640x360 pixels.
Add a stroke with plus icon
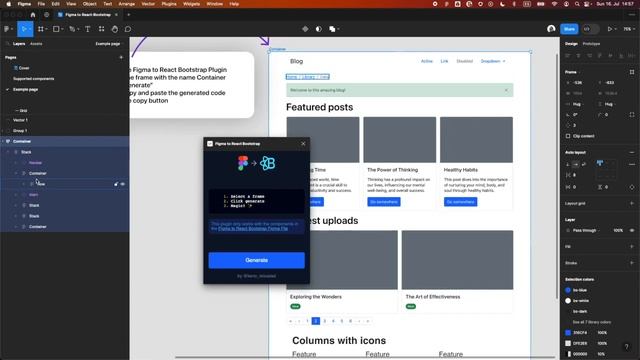pos(632,263)
